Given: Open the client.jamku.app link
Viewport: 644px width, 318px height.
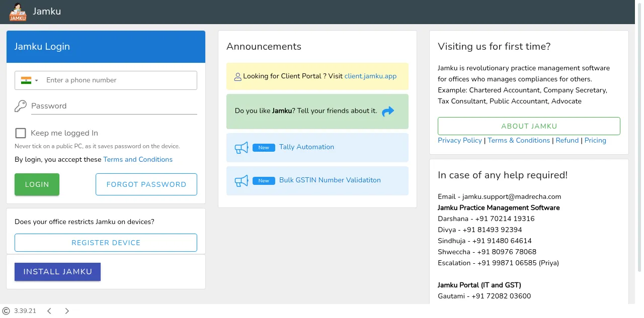Looking at the screenshot, I should tap(370, 76).
